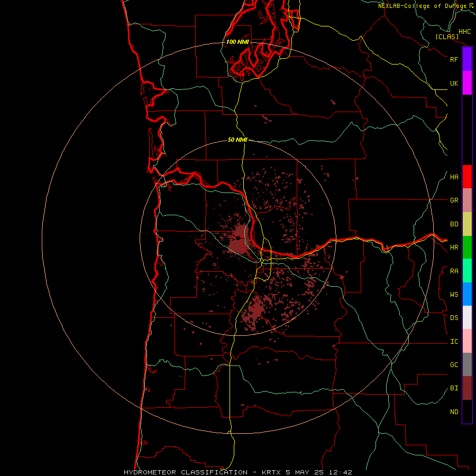Click the HA legend label
The height and width of the screenshot is (476, 476).
click(x=454, y=177)
